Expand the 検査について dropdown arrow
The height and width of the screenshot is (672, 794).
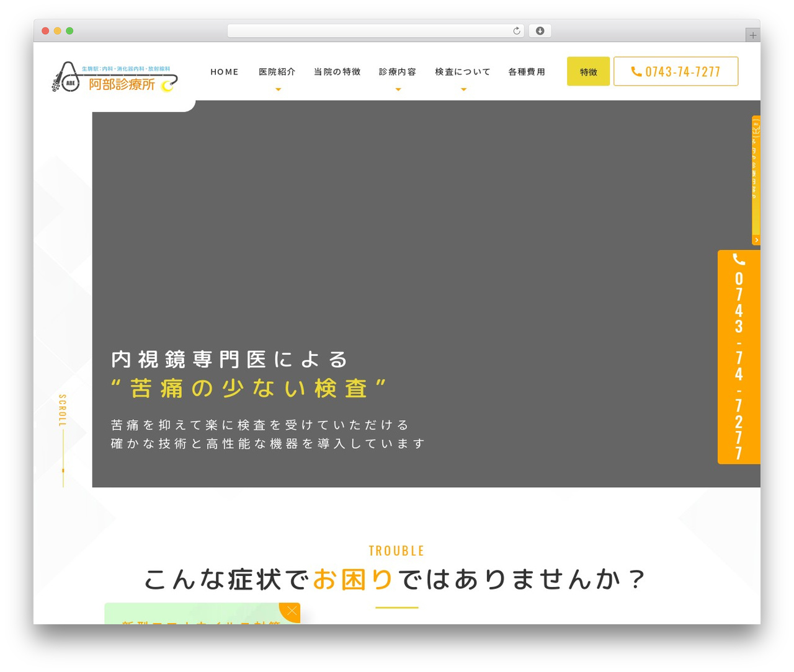(463, 90)
